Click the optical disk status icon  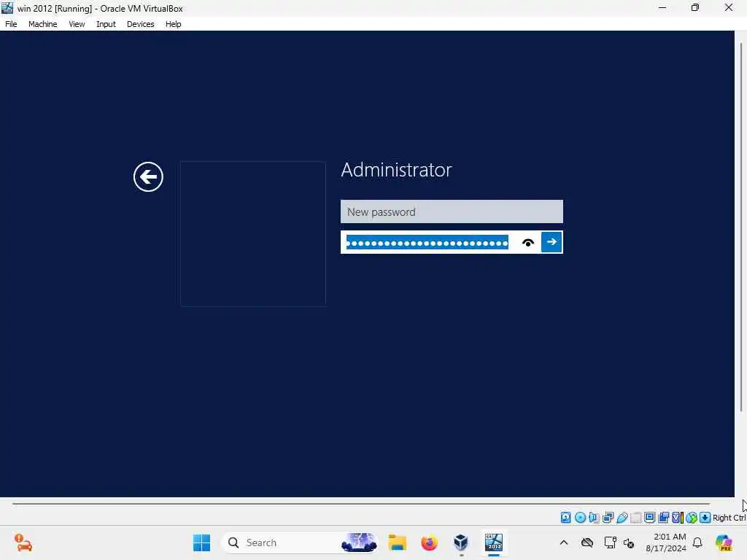[x=580, y=518]
